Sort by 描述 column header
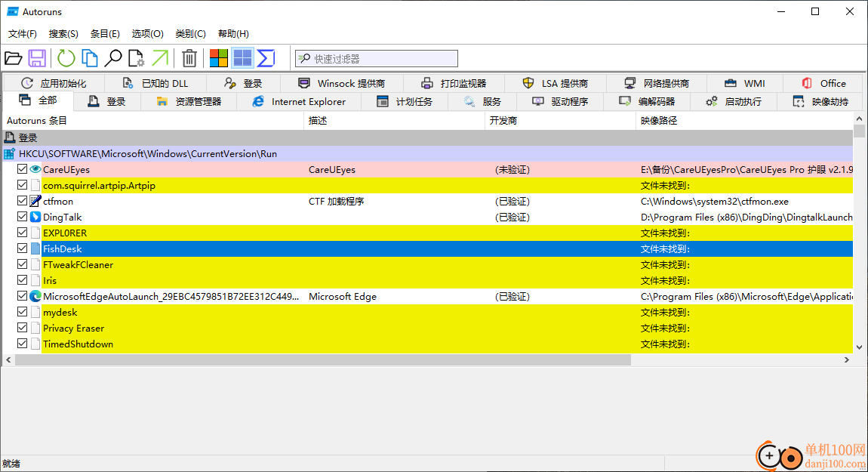This screenshot has height=472, width=868. [x=394, y=120]
